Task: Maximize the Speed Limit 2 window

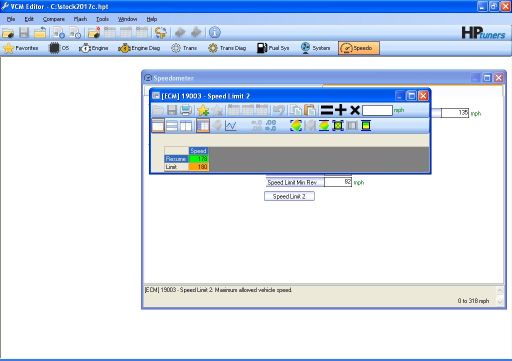Action: [x=411, y=96]
